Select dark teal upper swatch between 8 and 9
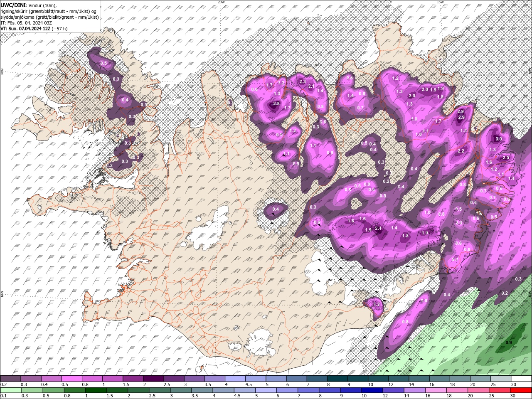The image size is (532, 399). pos(337,379)
